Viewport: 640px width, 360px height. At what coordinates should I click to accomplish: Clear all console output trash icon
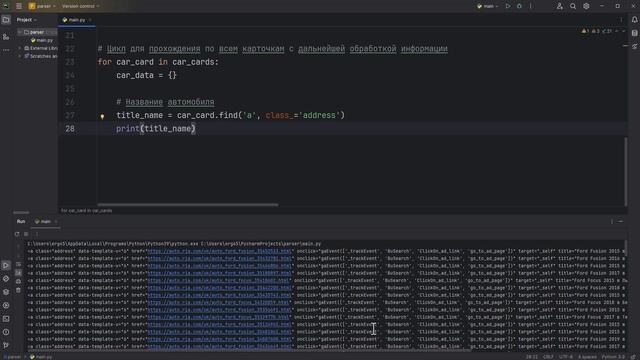tap(18, 290)
